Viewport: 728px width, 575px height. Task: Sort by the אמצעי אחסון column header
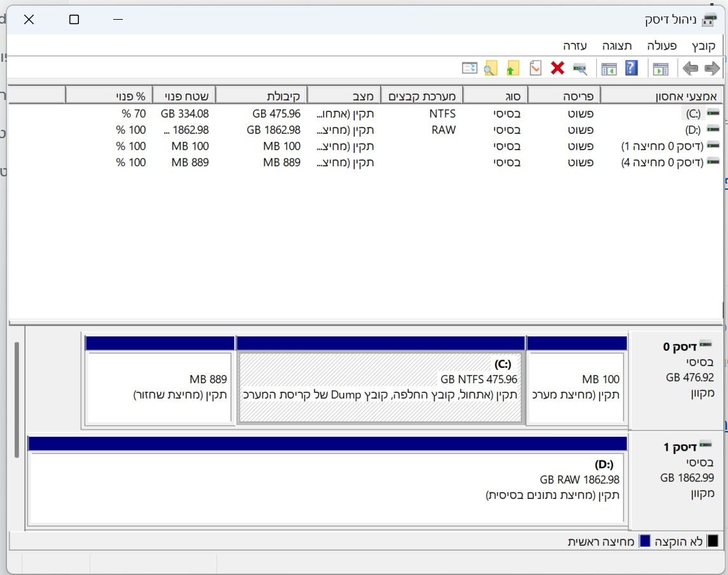[662, 96]
